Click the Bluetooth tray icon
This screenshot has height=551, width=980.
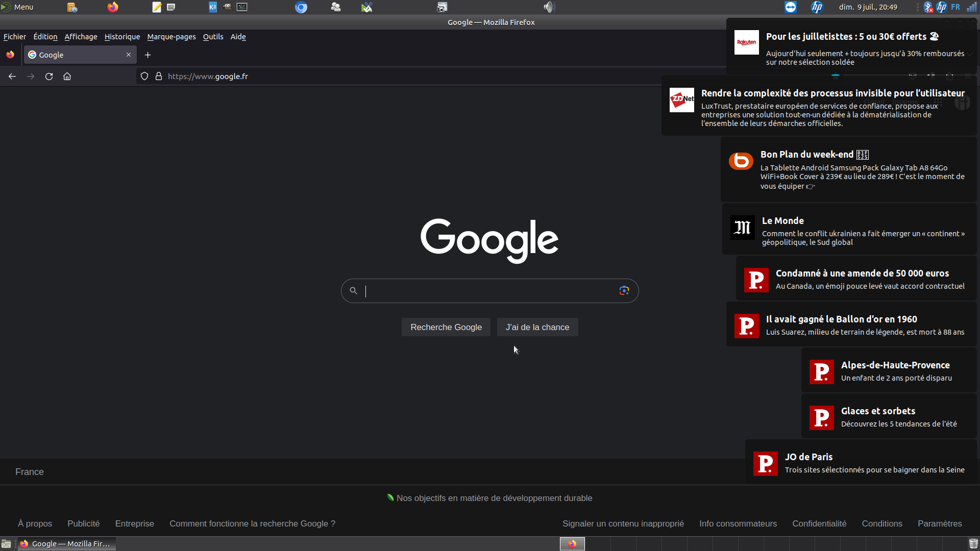tap(928, 7)
